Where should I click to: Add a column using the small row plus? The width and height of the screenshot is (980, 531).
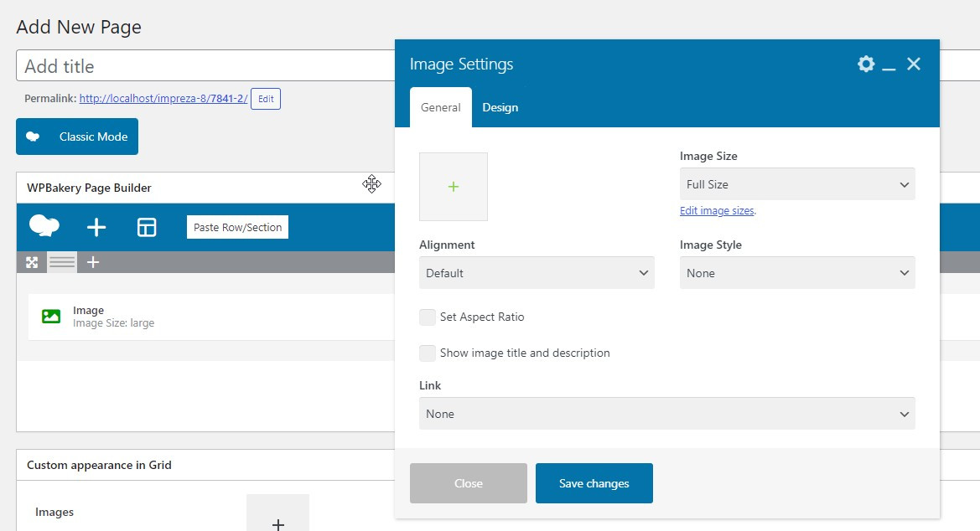[93, 262]
